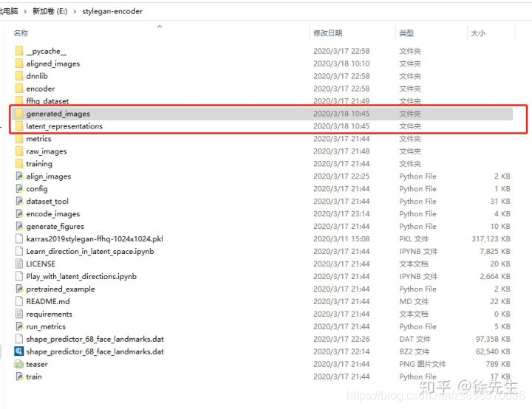Click the date 2020/3/18 10:10
Image resolution: width=532 pixels, height=409 pixels.
tap(341, 63)
